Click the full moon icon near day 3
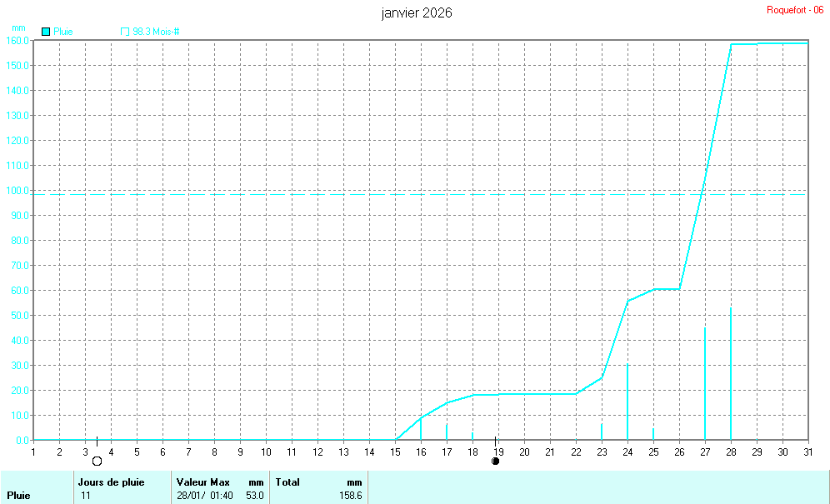 [x=97, y=461]
